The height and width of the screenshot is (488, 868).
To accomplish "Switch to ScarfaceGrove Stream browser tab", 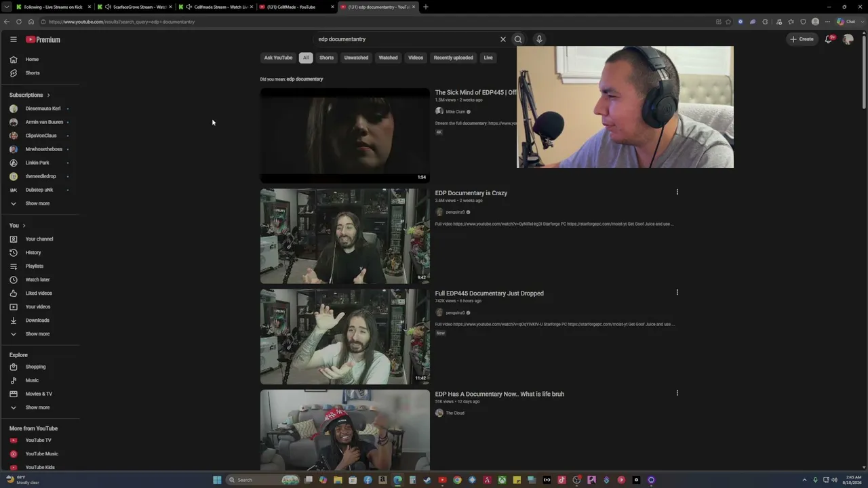I will (x=135, y=7).
